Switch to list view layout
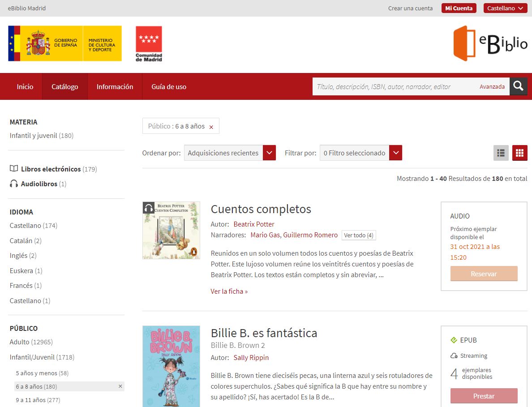Screen dimensions: 532x407 coord(501,153)
